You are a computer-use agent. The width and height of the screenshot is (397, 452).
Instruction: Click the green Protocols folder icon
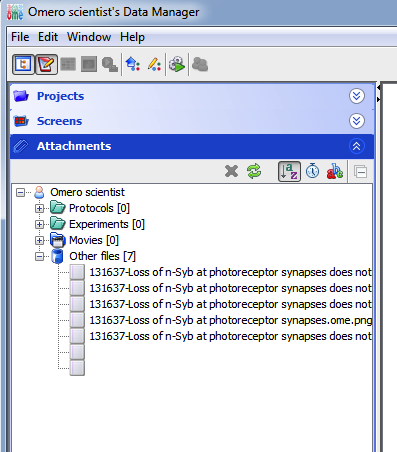[58, 208]
